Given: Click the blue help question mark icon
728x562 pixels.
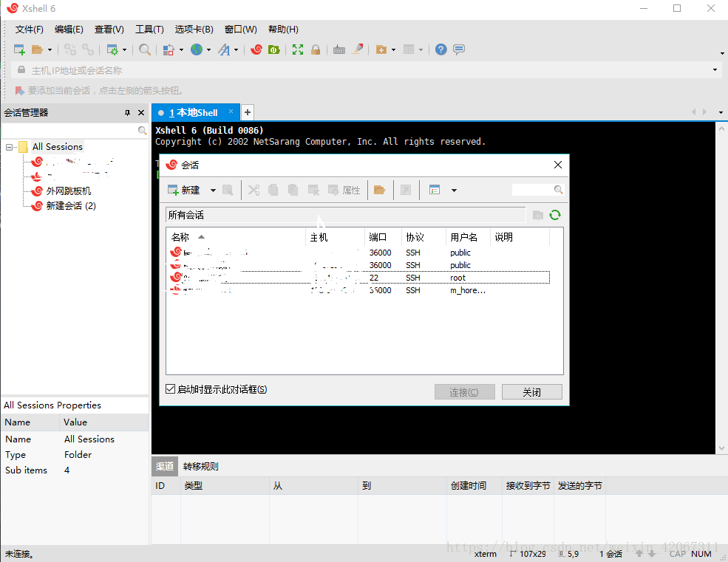Looking at the screenshot, I should coord(440,49).
